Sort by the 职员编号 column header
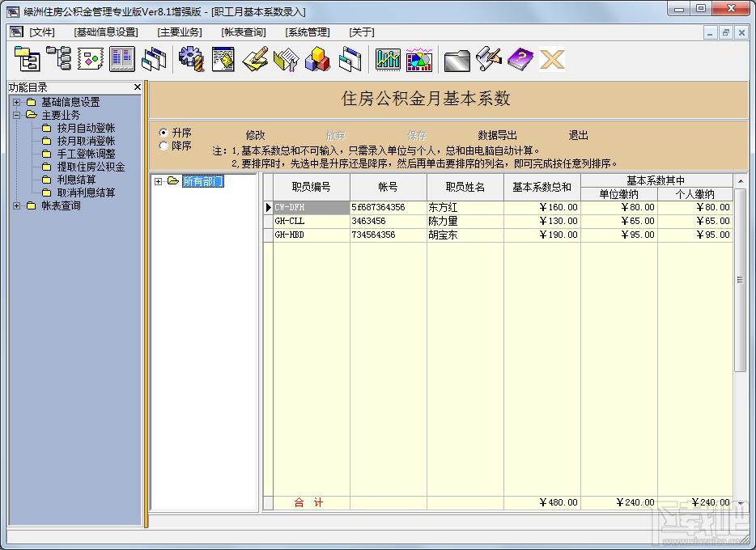Screen dimensions: 756x550 tap(312, 187)
